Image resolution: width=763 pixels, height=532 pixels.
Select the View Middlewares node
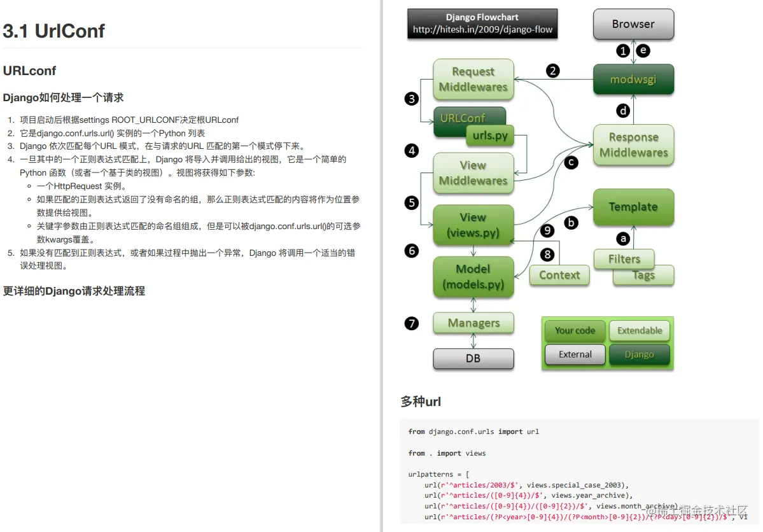(473, 172)
